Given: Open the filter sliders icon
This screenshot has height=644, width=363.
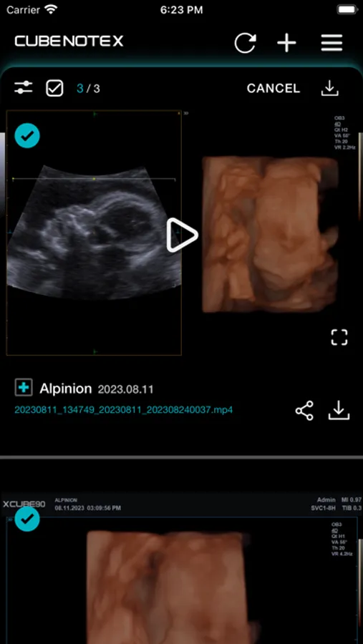Looking at the screenshot, I should 24,87.
